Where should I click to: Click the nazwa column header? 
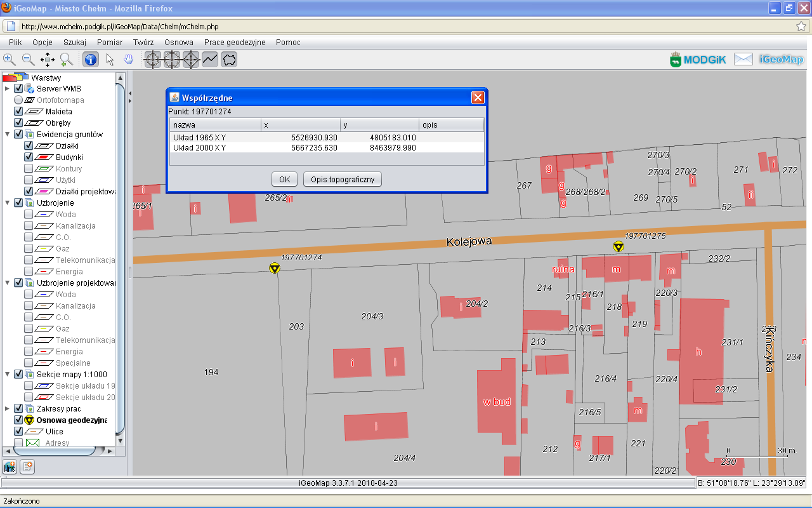point(215,125)
